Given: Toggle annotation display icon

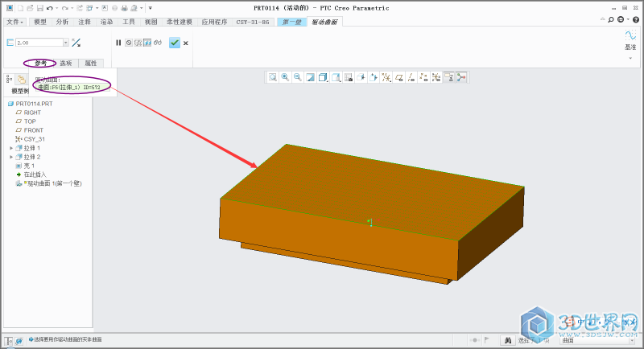Looking at the screenshot, I should pyautogui.click(x=449, y=77).
